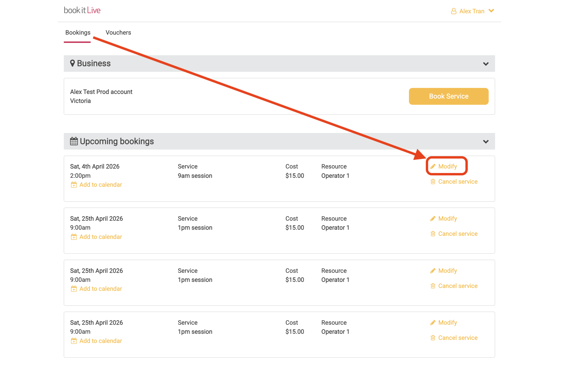Click the book it Live logo
Viewport: 575px width, 392px height.
click(82, 10)
